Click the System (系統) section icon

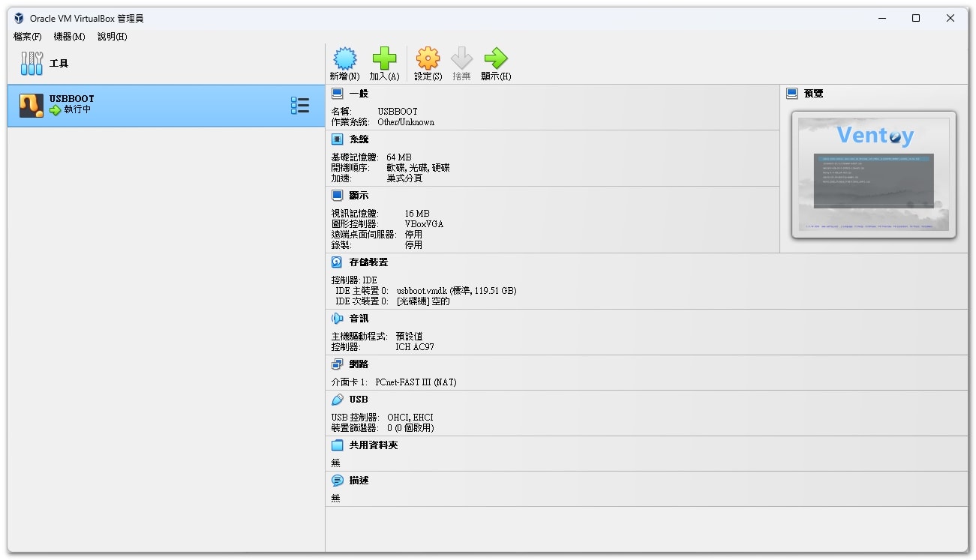click(x=338, y=139)
